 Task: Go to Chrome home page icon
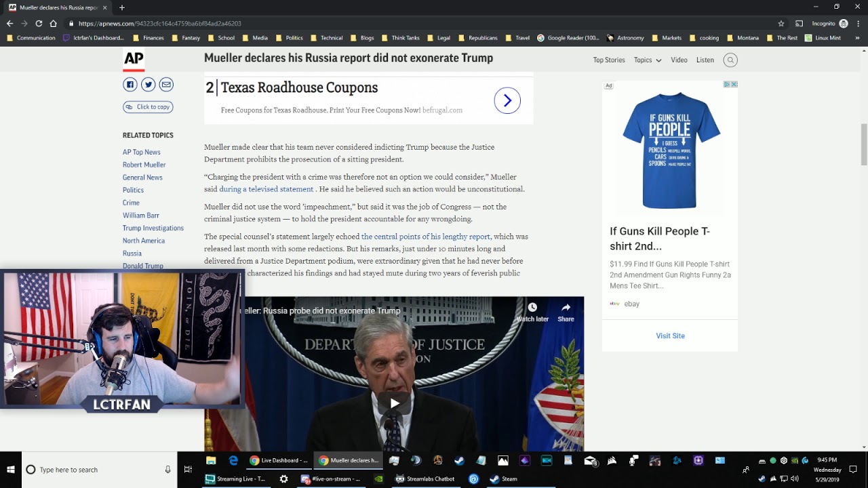[x=53, y=23]
